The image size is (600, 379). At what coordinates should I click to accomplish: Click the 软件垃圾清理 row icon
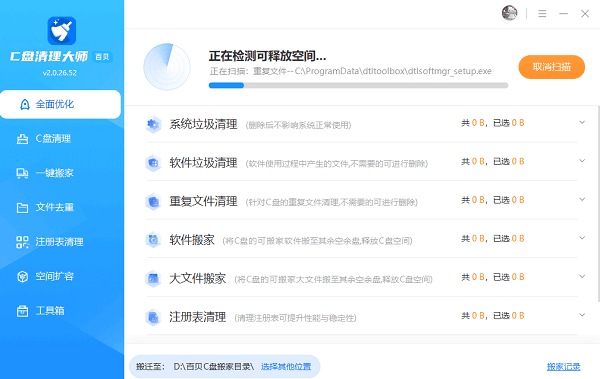(153, 163)
